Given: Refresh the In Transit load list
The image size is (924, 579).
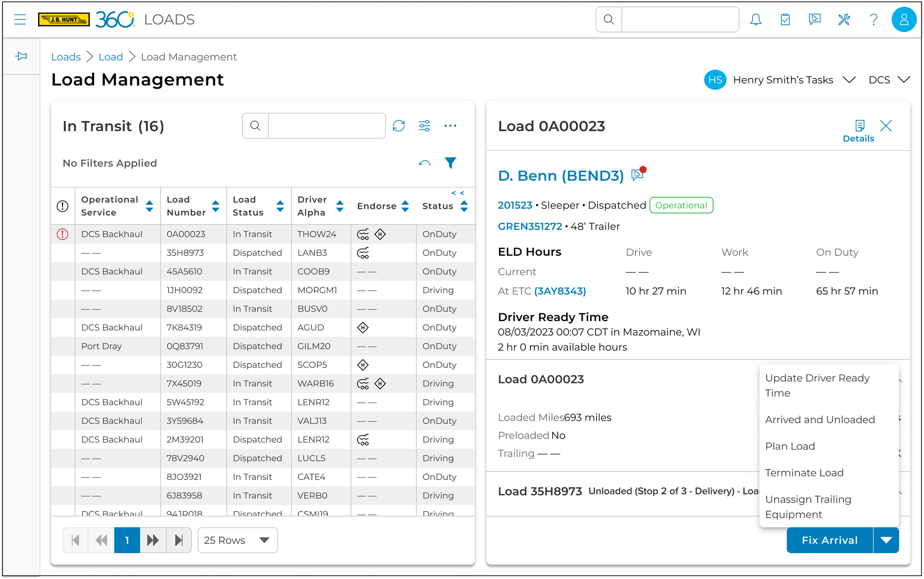Looking at the screenshot, I should pos(399,126).
